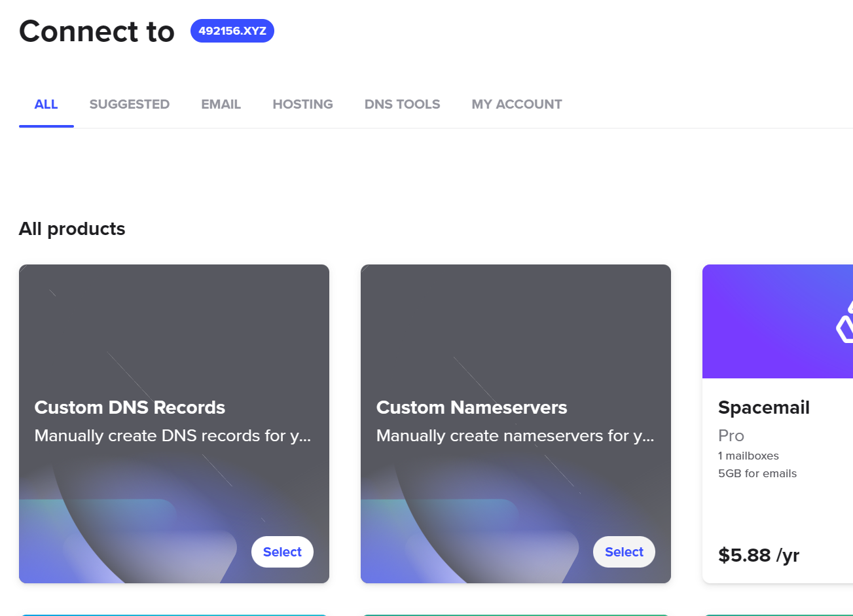Click the Spacemail Pro plan label
This screenshot has height=616, width=853.
(x=731, y=436)
